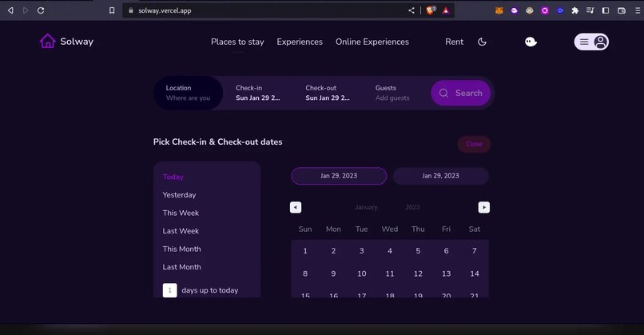Open Brave Shields lion icon

430,10
